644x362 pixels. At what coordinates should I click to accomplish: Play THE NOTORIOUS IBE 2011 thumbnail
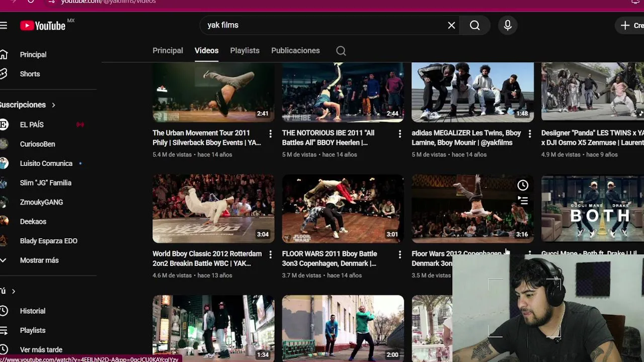tap(343, 93)
